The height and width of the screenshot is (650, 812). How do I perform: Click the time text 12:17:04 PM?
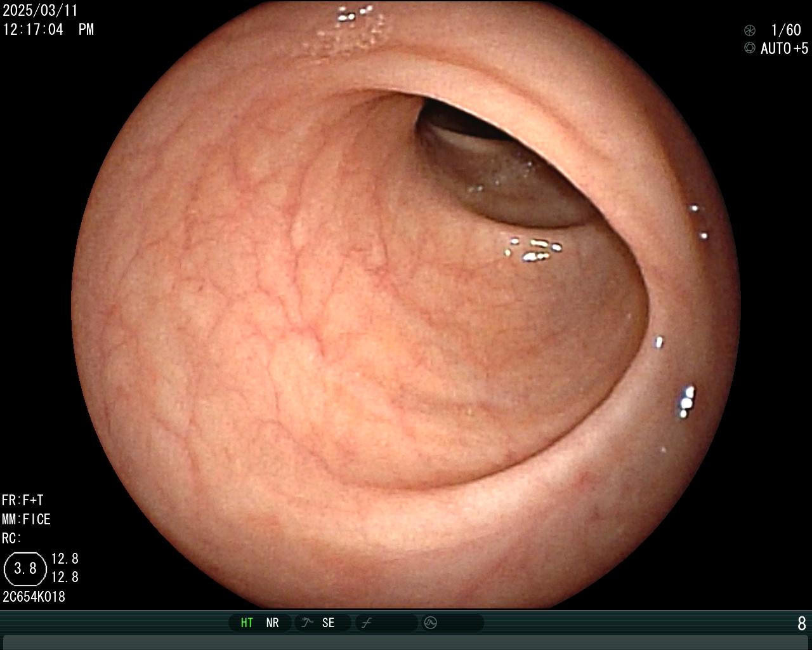(x=48, y=29)
